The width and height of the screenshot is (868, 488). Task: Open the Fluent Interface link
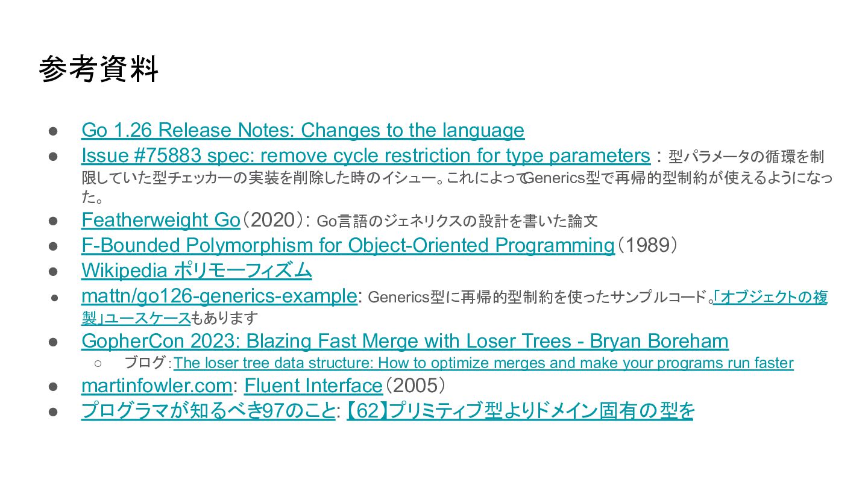click(313, 386)
